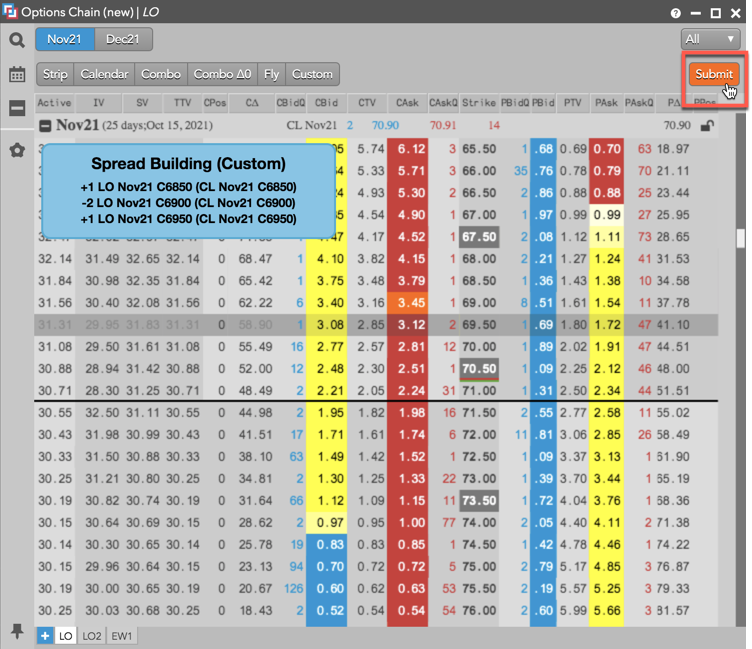
Task: Select the Custom spread button
Action: tap(312, 74)
